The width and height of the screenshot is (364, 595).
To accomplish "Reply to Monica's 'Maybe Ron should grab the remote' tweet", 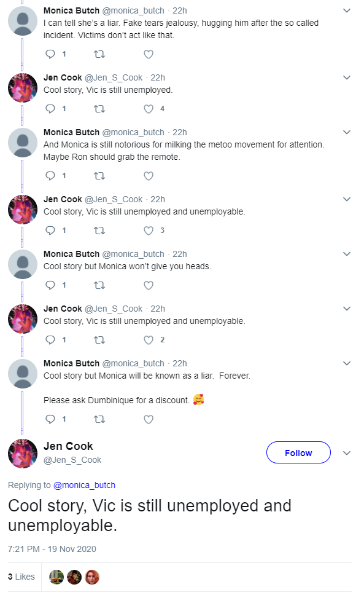I will (50, 176).
